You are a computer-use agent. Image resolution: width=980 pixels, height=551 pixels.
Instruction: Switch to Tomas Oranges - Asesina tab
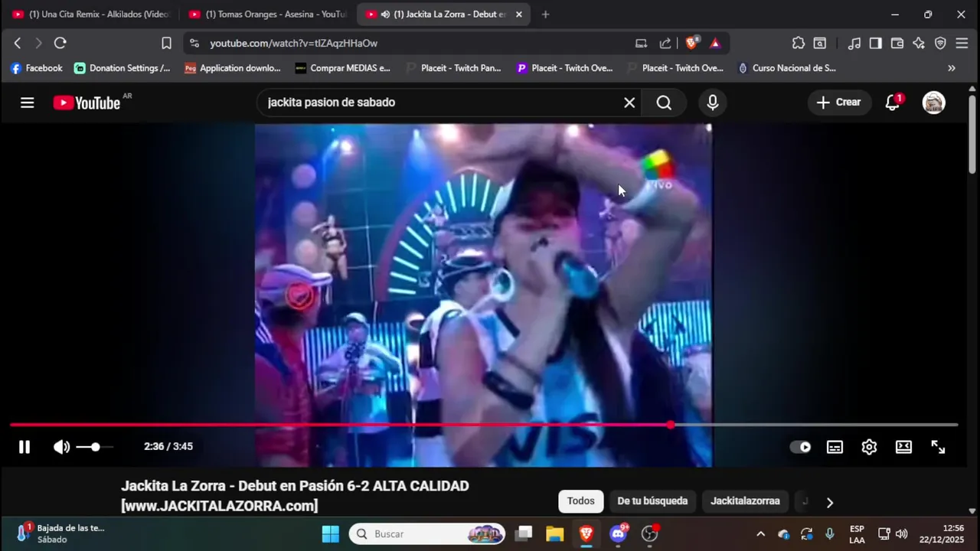[267, 14]
